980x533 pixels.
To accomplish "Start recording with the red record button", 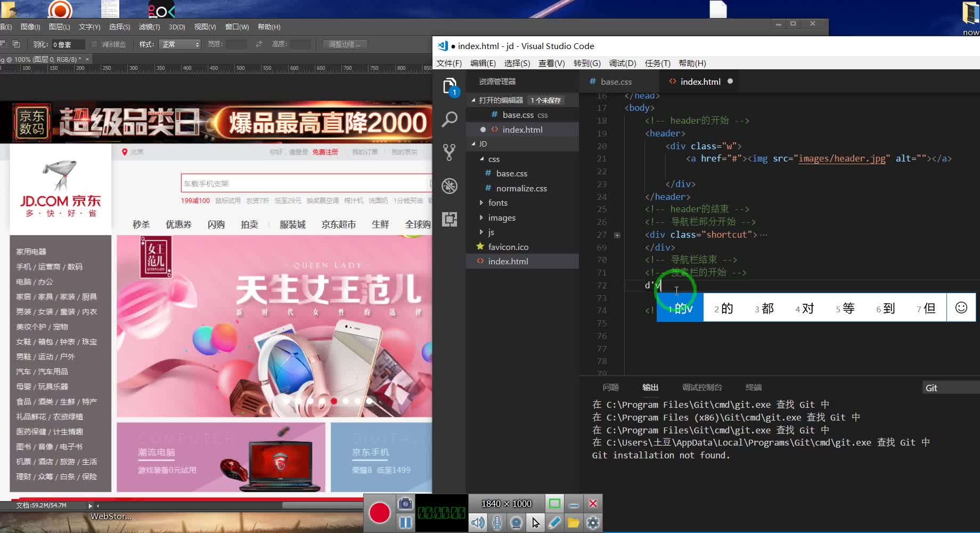I will pos(379,513).
